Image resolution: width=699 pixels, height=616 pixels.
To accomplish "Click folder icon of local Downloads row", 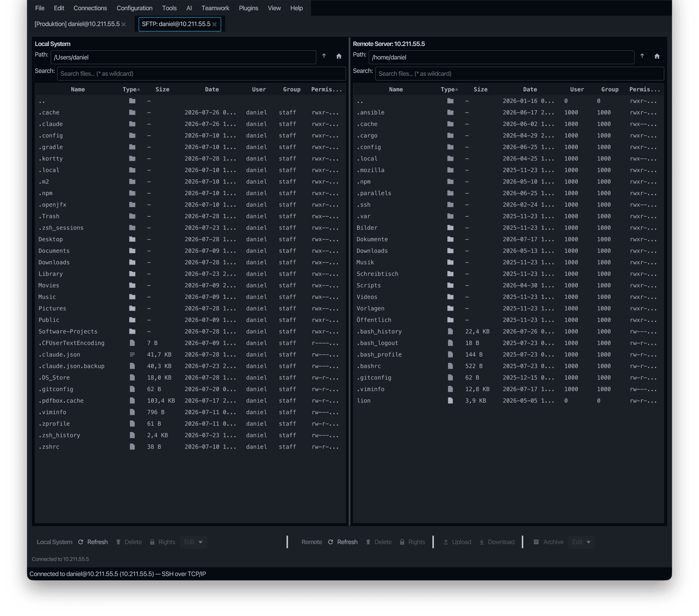I will 132,262.
